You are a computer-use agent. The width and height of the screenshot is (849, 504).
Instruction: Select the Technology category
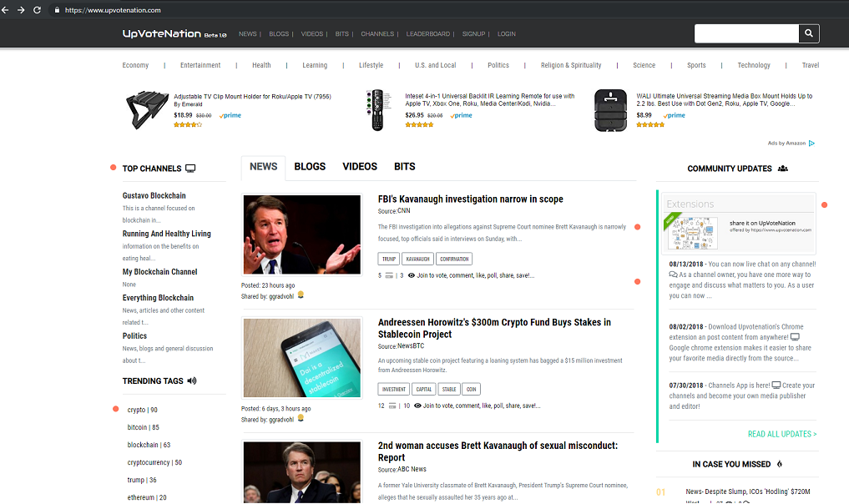point(753,65)
